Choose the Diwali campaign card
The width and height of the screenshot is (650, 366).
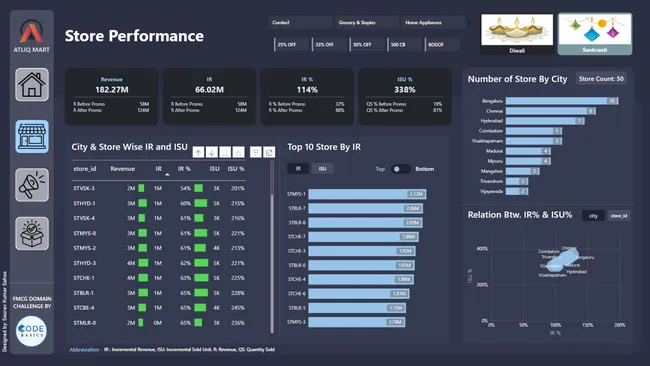517,34
